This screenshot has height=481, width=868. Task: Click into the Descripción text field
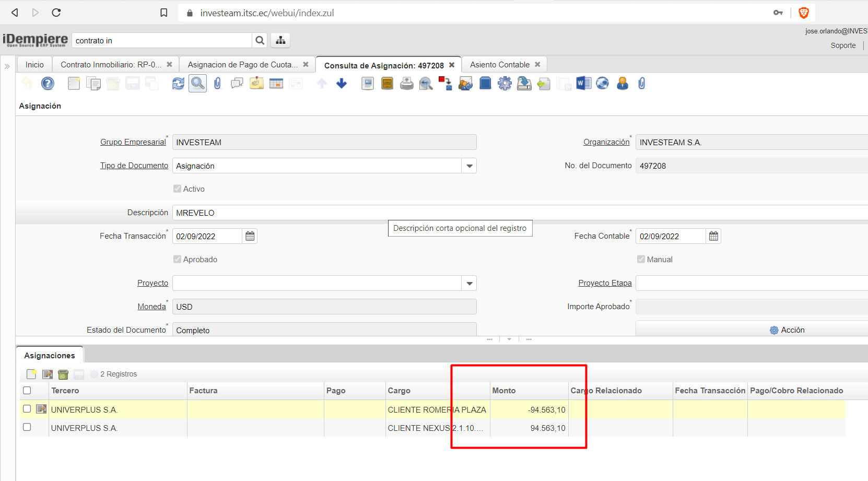tap(470, 213)
